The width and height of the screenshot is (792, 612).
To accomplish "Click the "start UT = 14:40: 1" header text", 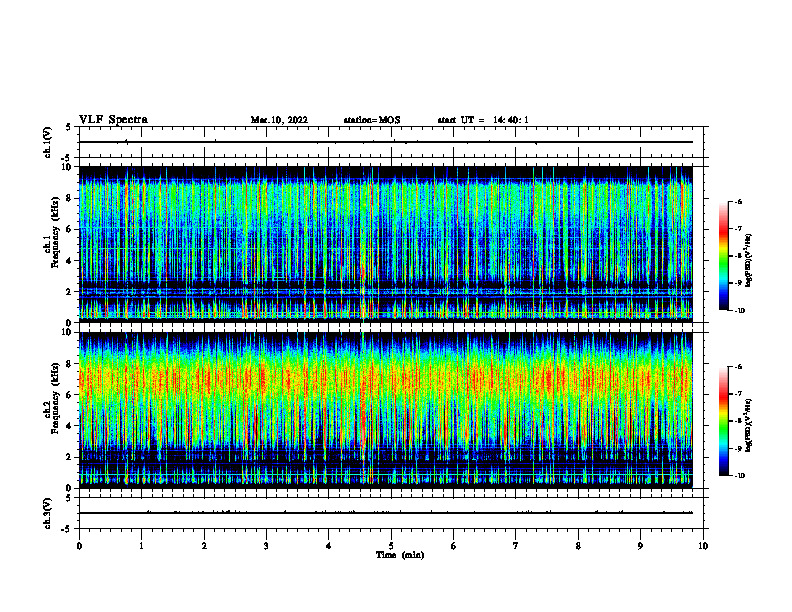I will 483,120.
